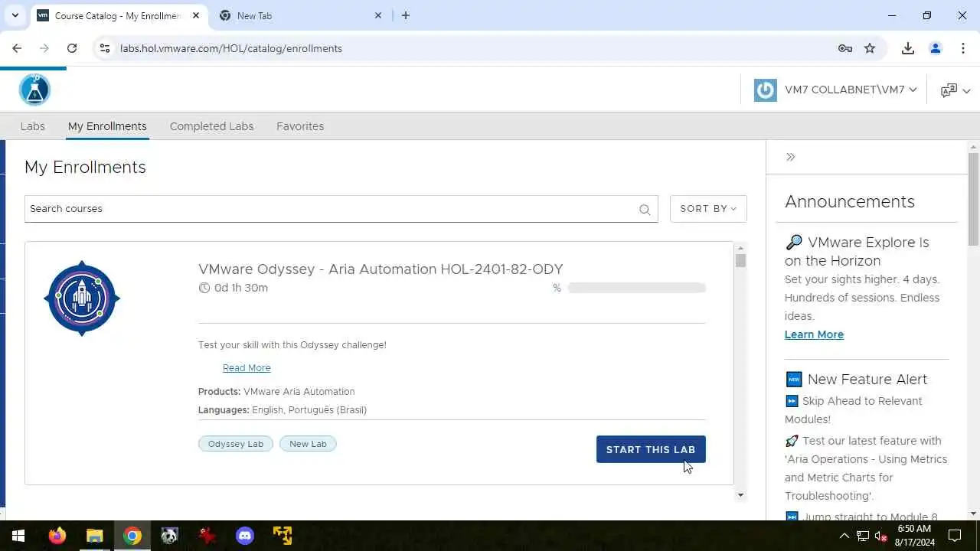The height and width of the screenshot is (551, 980).
Task: Click the network icon in system tray
Action: [863, 536]
